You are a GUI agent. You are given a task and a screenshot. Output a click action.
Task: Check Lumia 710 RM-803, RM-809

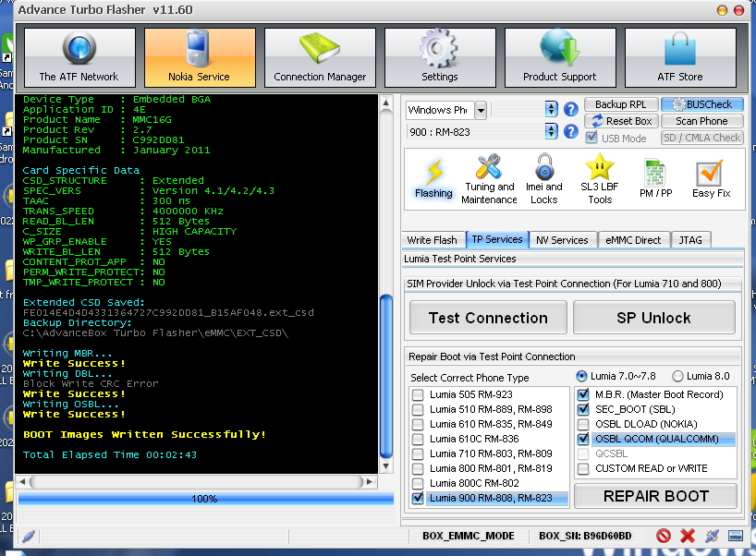point(418,453)
